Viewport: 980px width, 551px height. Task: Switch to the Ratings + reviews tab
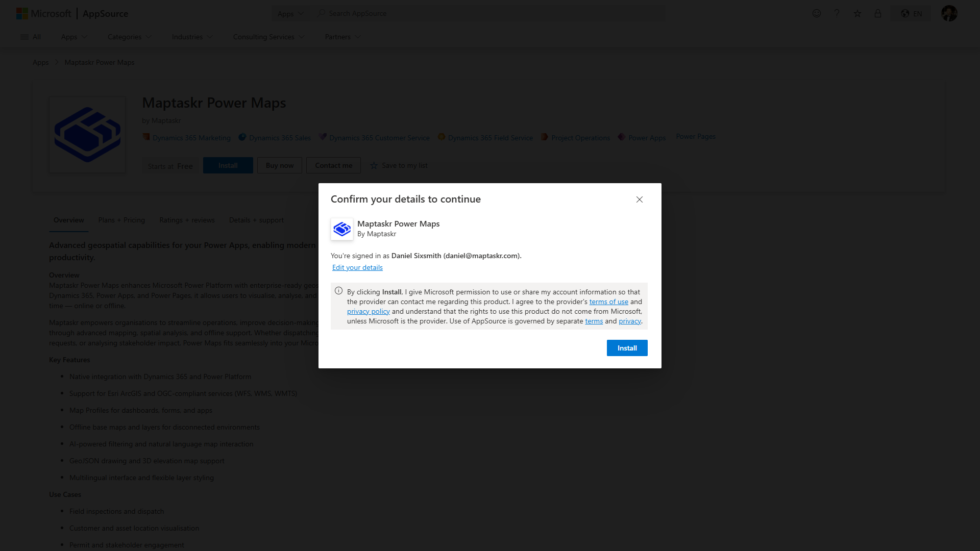(187, 220)
